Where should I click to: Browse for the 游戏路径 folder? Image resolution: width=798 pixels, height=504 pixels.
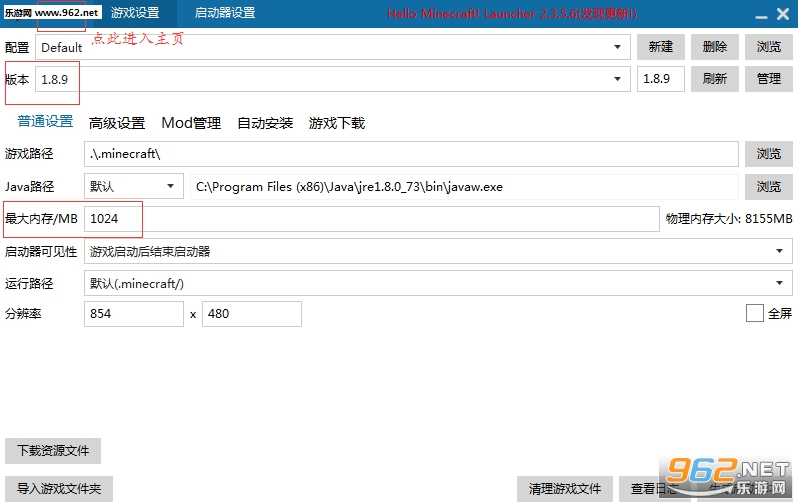[768, 154]
